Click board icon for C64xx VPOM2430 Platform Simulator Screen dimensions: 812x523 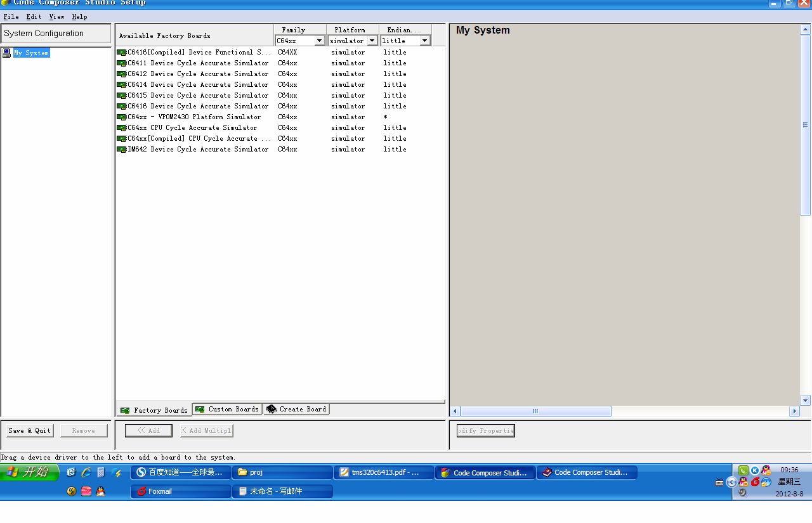coord(121,117)
